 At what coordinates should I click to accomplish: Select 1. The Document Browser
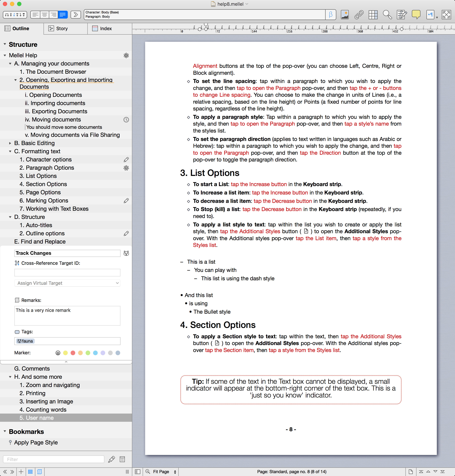[x=53, y=72]
